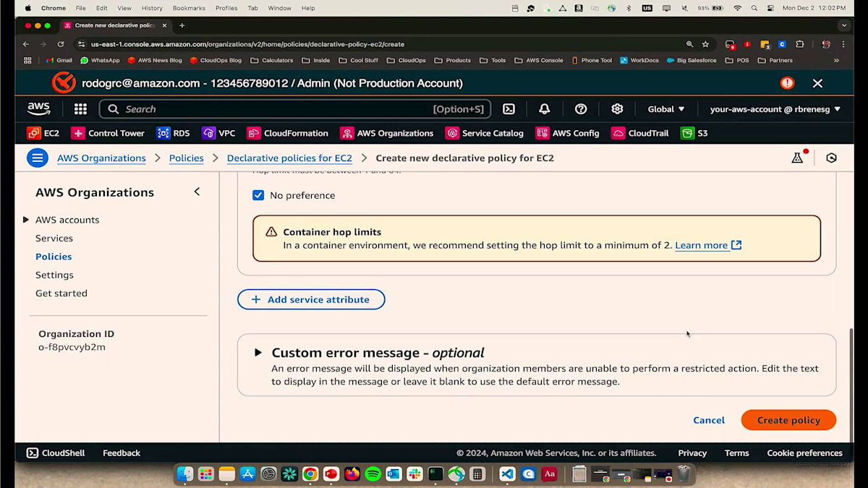The image size is (868, 488).
Task: Select Services in the sidebar
Action: pos(54,239)
